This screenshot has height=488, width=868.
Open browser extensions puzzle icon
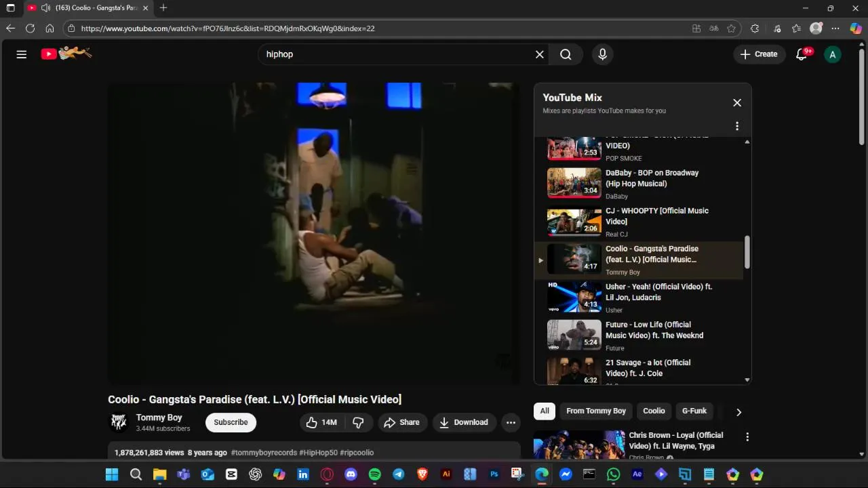(x=755, y=28)
